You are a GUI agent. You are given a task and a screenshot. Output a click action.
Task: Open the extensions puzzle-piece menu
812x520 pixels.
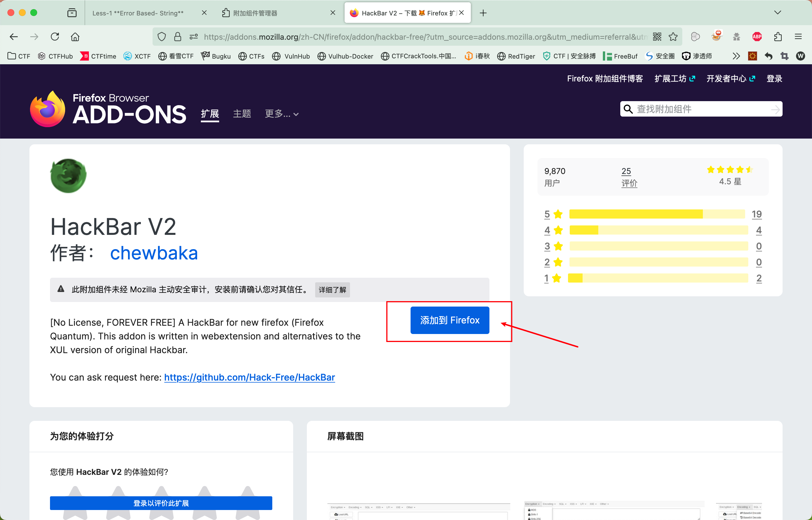pyautogui.click(x=778, y=37)
